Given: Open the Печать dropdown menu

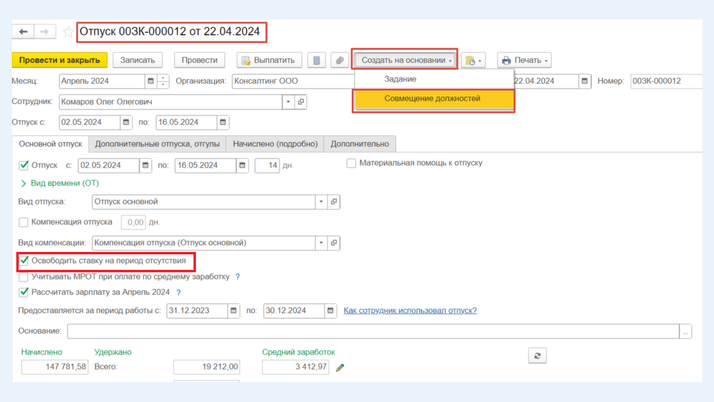Looking at the screenshot, I should (x=525, y=60).
